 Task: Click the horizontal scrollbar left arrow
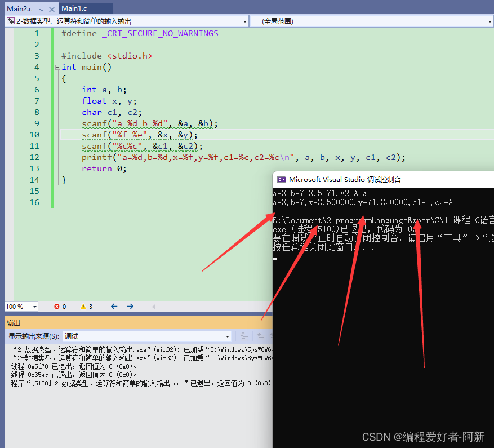click(x=153, y=307)
